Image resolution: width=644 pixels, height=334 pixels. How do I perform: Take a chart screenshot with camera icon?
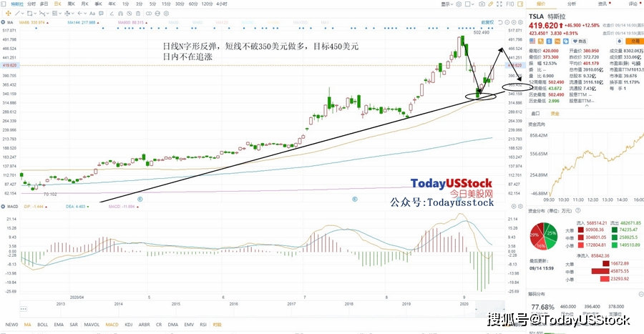click(482, 4)
